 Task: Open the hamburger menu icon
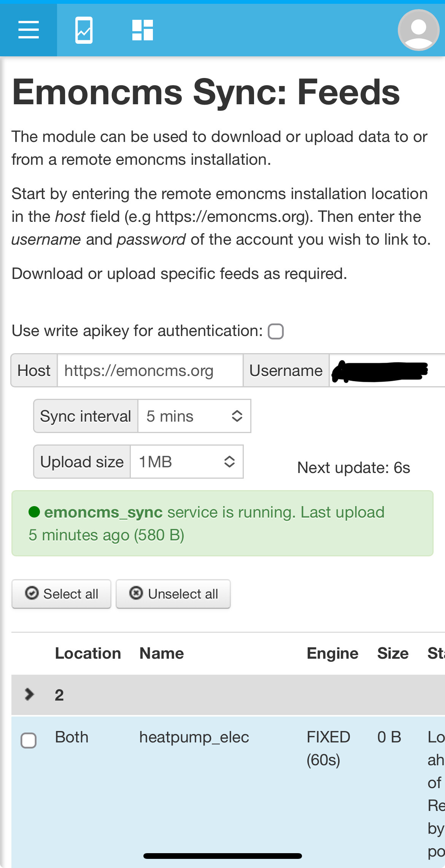coord(29,30)
